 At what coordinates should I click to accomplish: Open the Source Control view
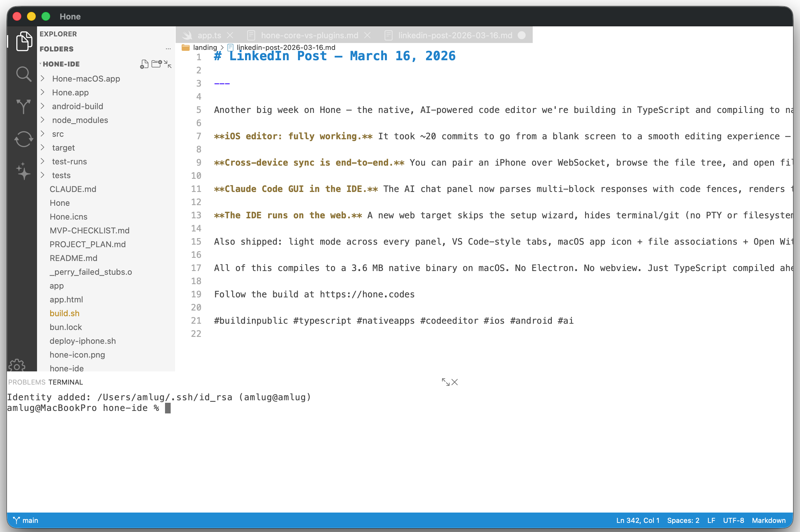click(24, 107)
